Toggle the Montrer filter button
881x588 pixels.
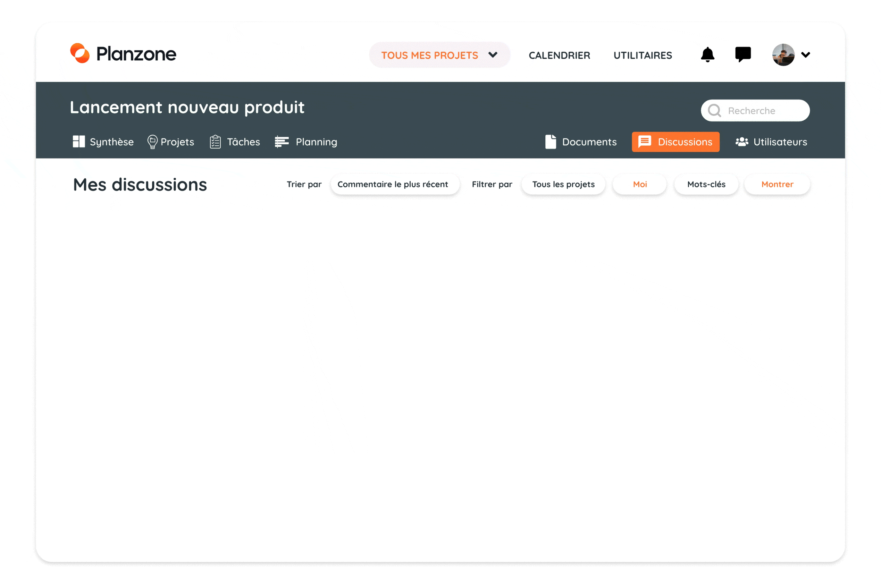pos(777,184)
